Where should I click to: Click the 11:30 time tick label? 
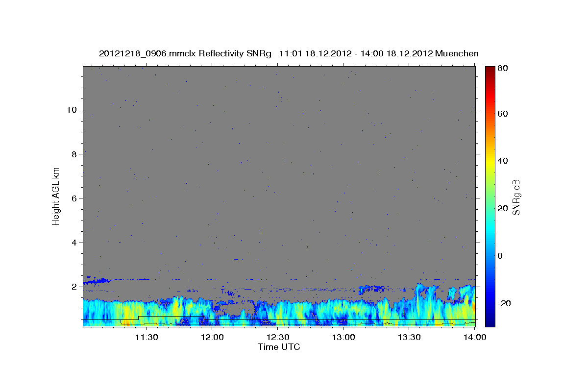point(146,337)
